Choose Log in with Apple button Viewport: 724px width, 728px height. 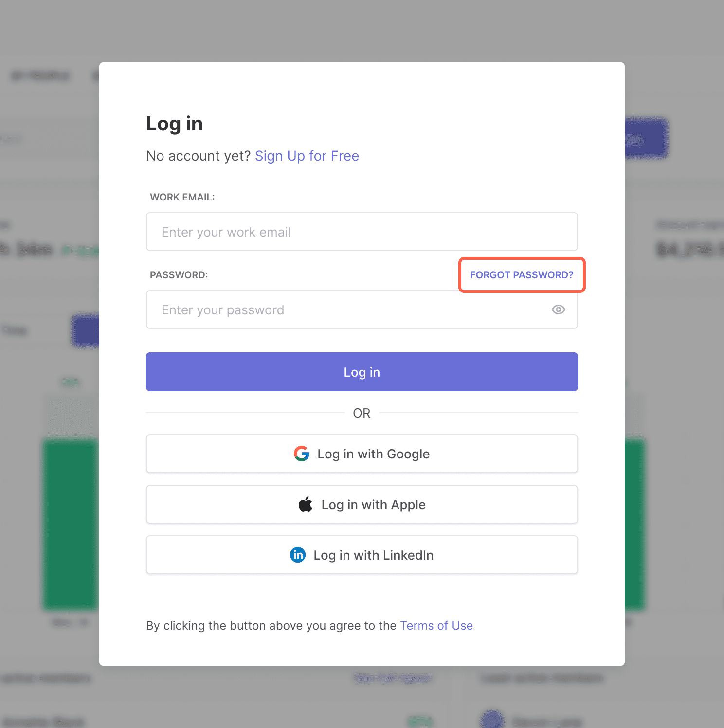coord(362,504)
